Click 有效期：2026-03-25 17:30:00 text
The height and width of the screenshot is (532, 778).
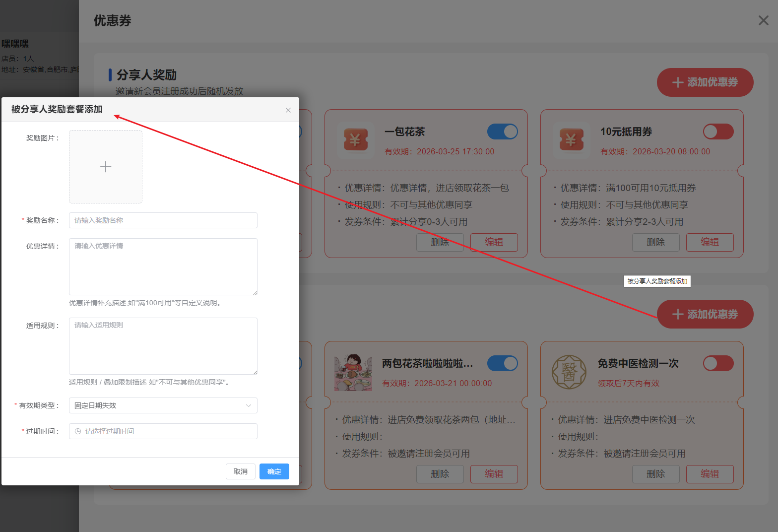pos(440,151)
